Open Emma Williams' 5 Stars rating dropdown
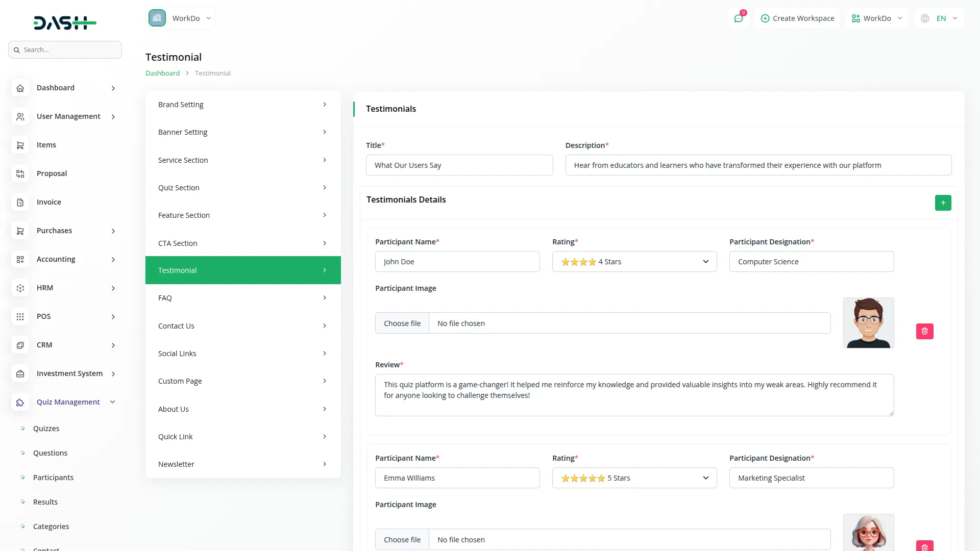 click(634, 478)
